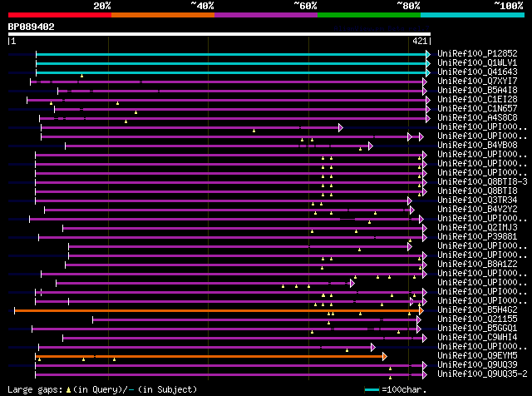Select the cyan alignment bar of UniRef100_P12852
The width and height of the screenshot is (532, 396).
[231, 54]
